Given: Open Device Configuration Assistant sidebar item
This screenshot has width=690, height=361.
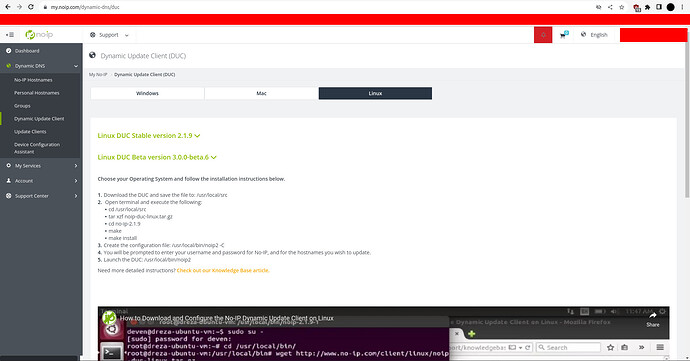Looking at the screenshot, I should tap(37, 148).
